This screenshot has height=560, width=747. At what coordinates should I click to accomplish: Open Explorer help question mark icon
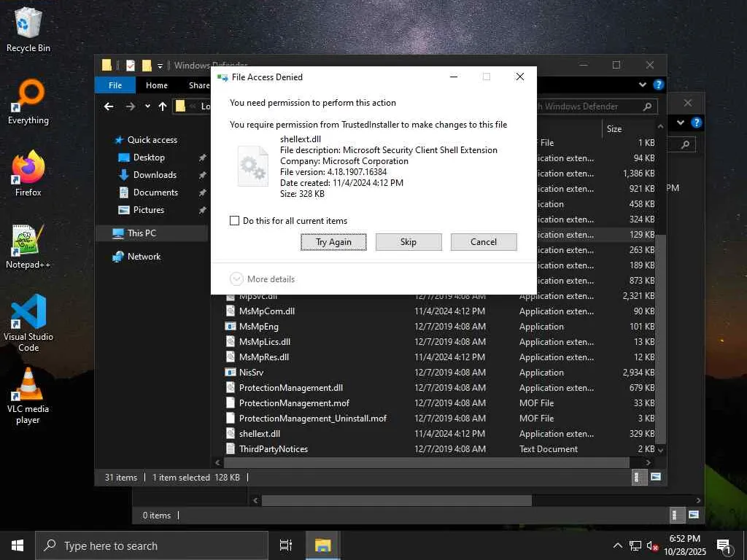[x=659, y=85]
